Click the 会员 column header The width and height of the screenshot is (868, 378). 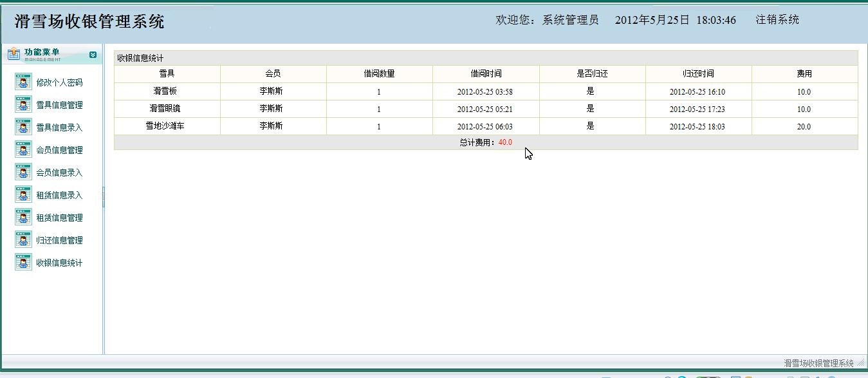point(273,74)
